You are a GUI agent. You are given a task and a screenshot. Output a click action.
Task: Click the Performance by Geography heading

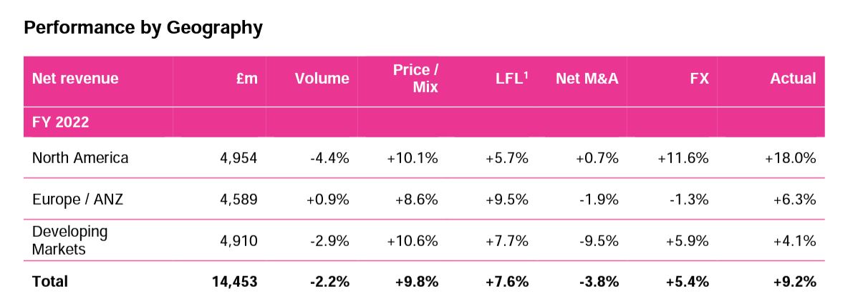click(x=143, y=28)
